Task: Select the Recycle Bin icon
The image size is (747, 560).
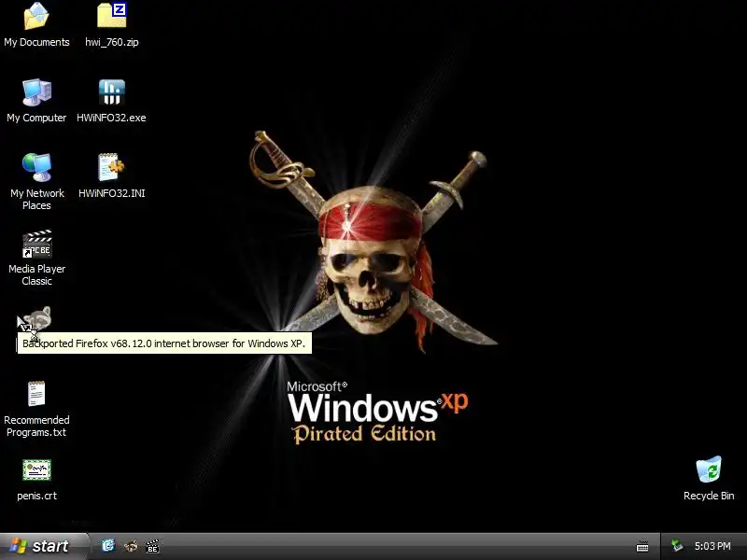Action: (709, 469)
